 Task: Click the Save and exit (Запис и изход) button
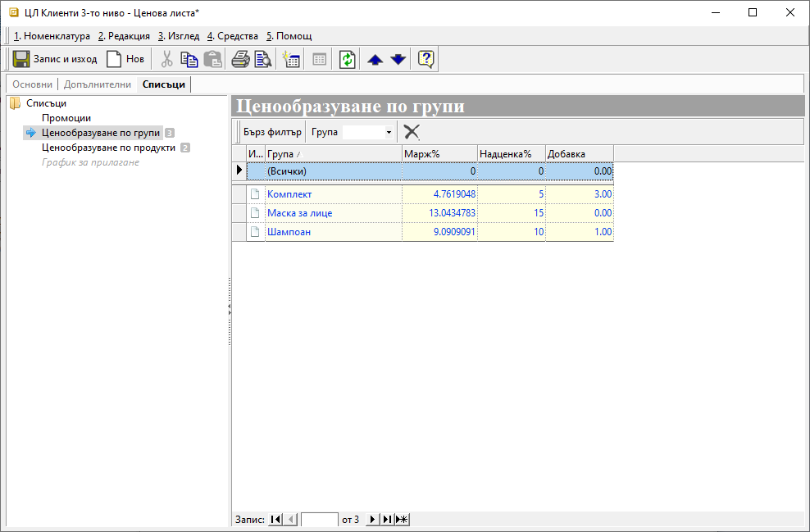point(55,59)
